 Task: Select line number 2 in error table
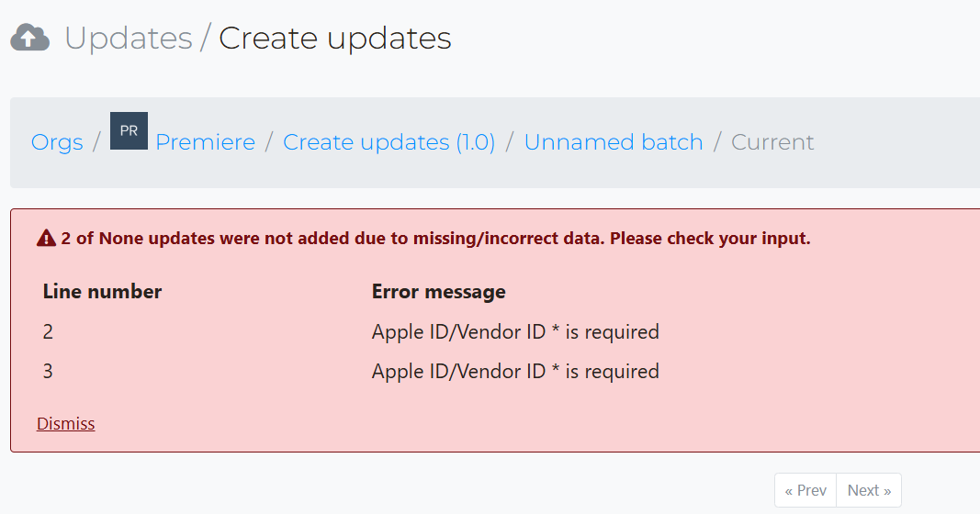[48, 331]
